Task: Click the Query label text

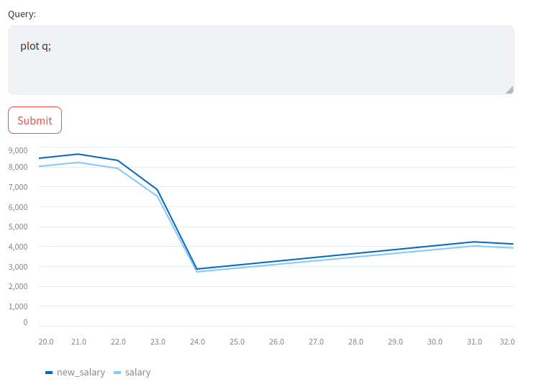Action: pos(22,14)
